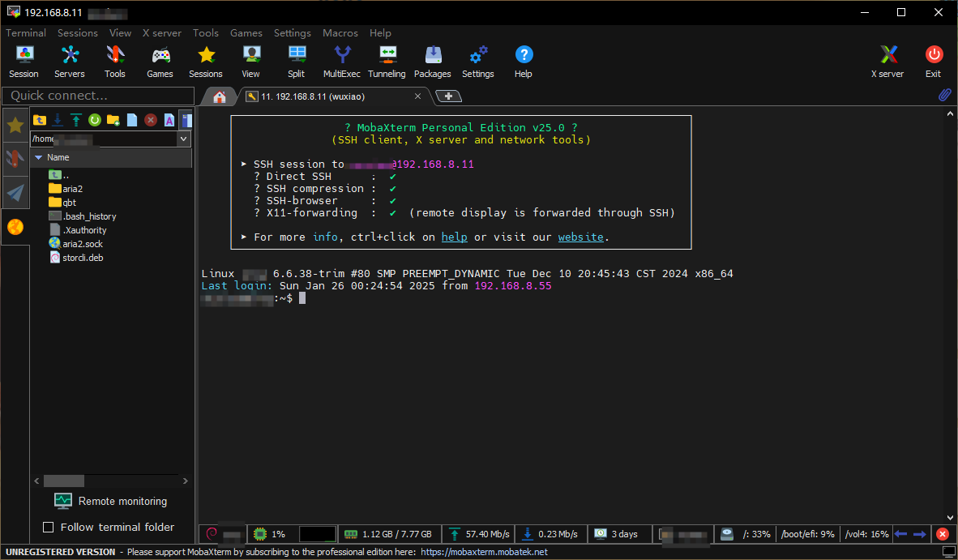Enable Follow terminal folder checkbox
Viewport: 958px width, 560px height.
coord(49,527)
